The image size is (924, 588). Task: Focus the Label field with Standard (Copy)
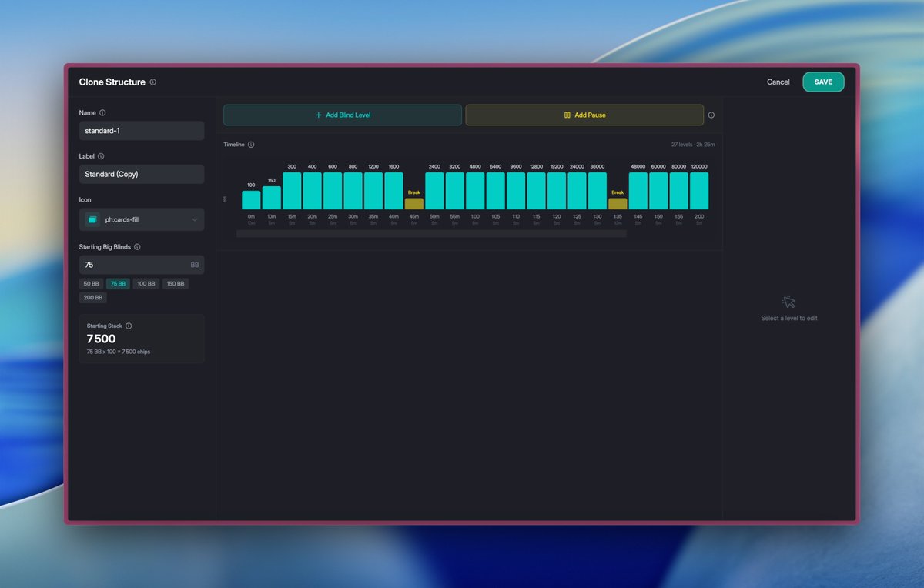pos(142,174)
